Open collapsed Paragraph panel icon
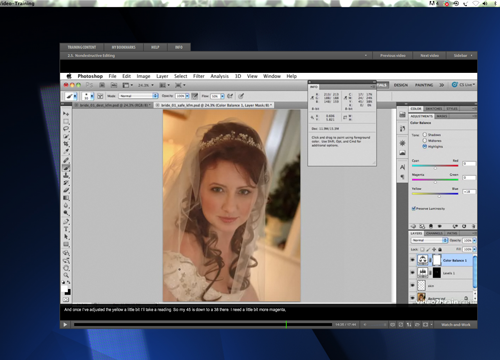 (x=402, y=177)
